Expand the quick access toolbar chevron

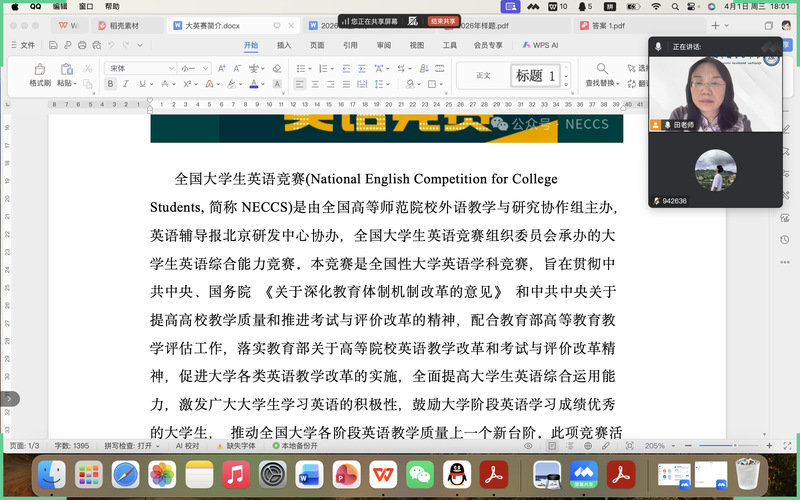[x=140, y=45]
